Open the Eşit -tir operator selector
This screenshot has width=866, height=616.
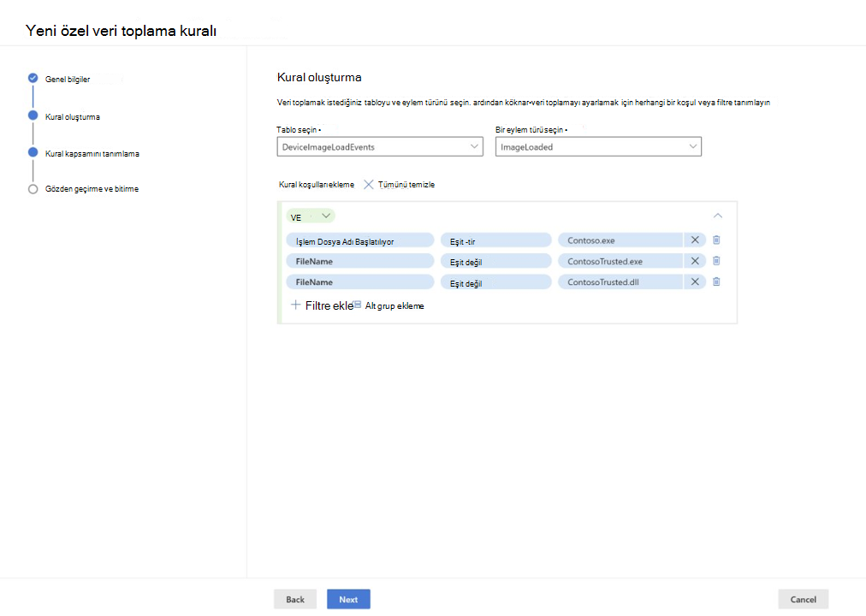tap(496, 240)
